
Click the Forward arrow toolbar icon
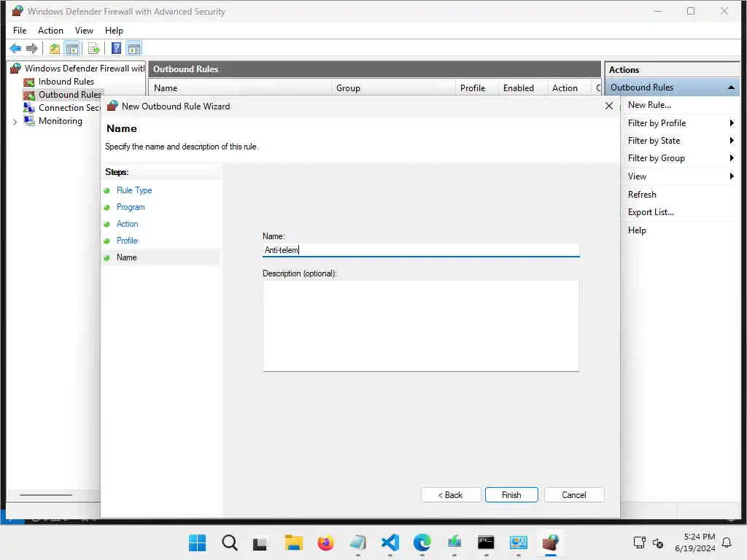[32, 48]
